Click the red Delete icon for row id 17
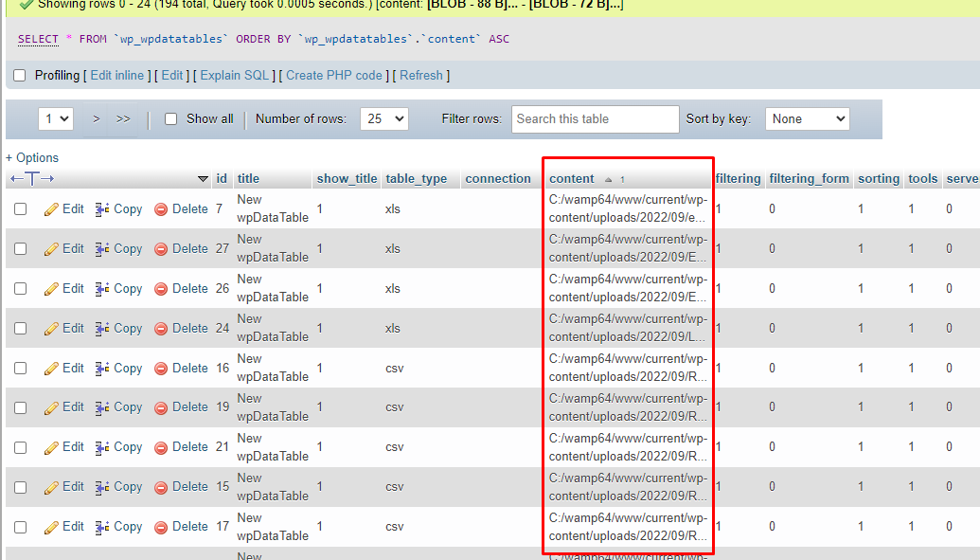 (161, 527)
